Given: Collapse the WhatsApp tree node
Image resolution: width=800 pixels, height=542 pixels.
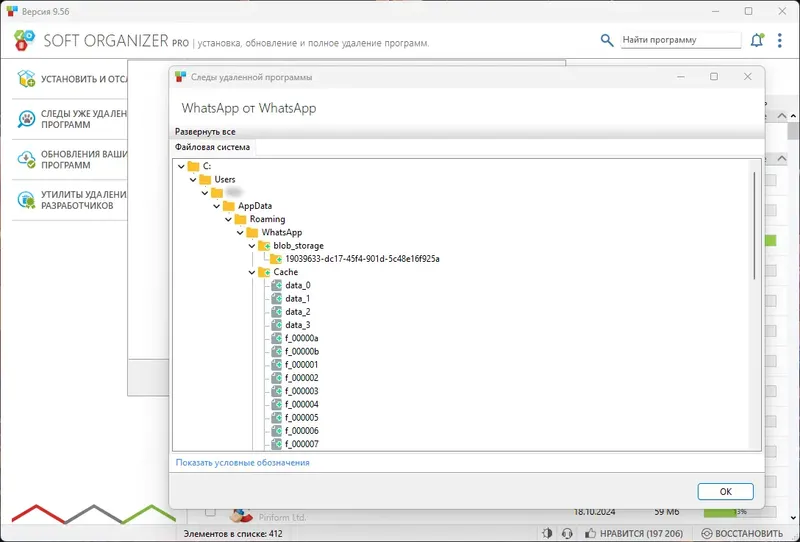Looking at the screenshot, I should coord(240,233).
